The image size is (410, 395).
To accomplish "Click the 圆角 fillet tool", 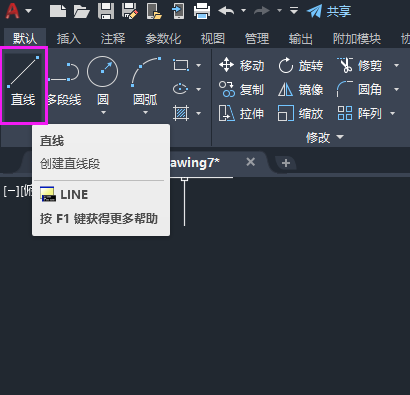I will click(x=359, y=89).
